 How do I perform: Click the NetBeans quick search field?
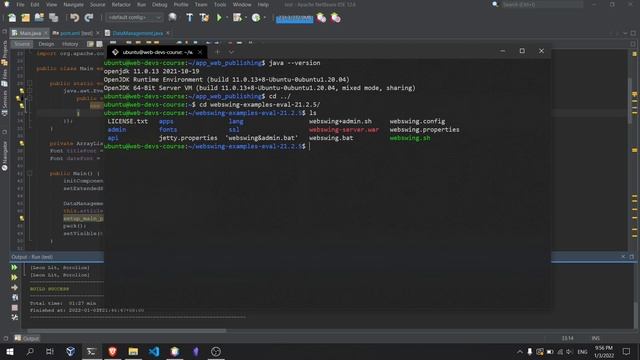(x=542, y=4)
